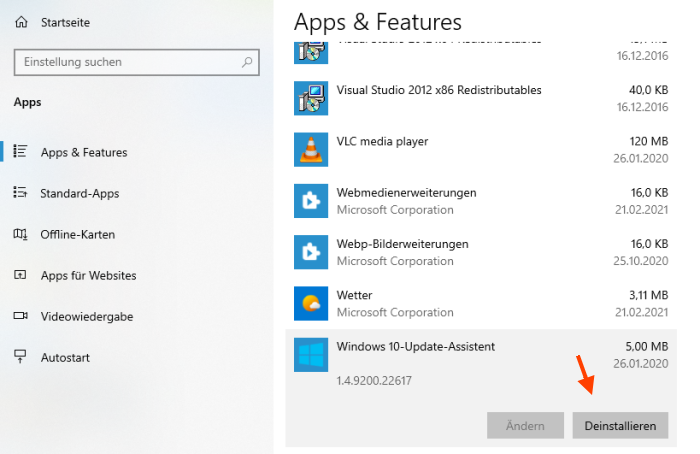The width and height of the screenshot is (700, 454).
Task: Open Apps für Websites page
Action: 88,275
